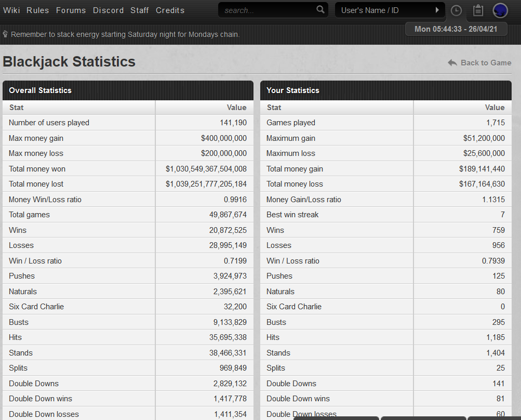
Task: Click the Back to Game arrow icon
Action: click(x=452, y=63)
